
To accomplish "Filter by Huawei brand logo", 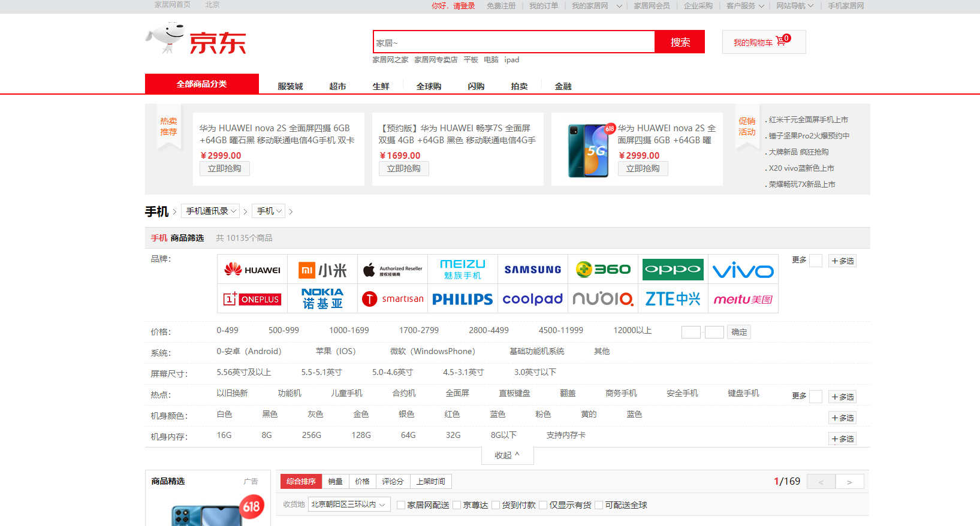I will pyautogui.click(x=252, y=270).
